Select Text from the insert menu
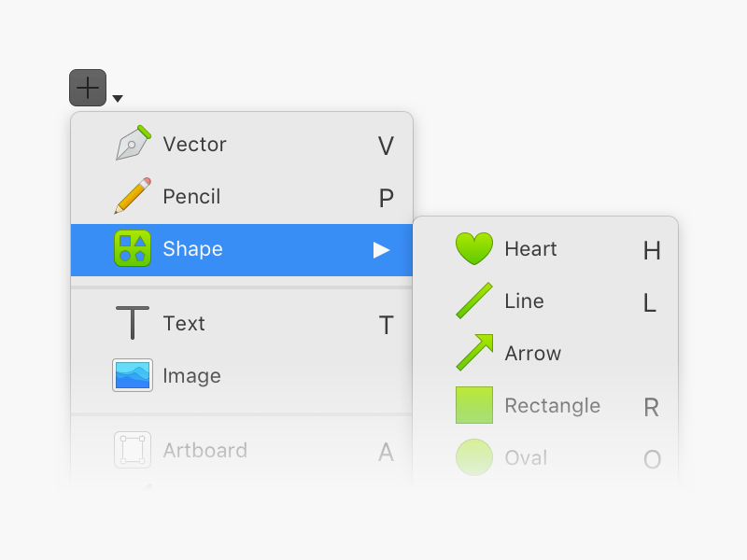The width and height of the screenshot is (747, 560). (185, 323)
